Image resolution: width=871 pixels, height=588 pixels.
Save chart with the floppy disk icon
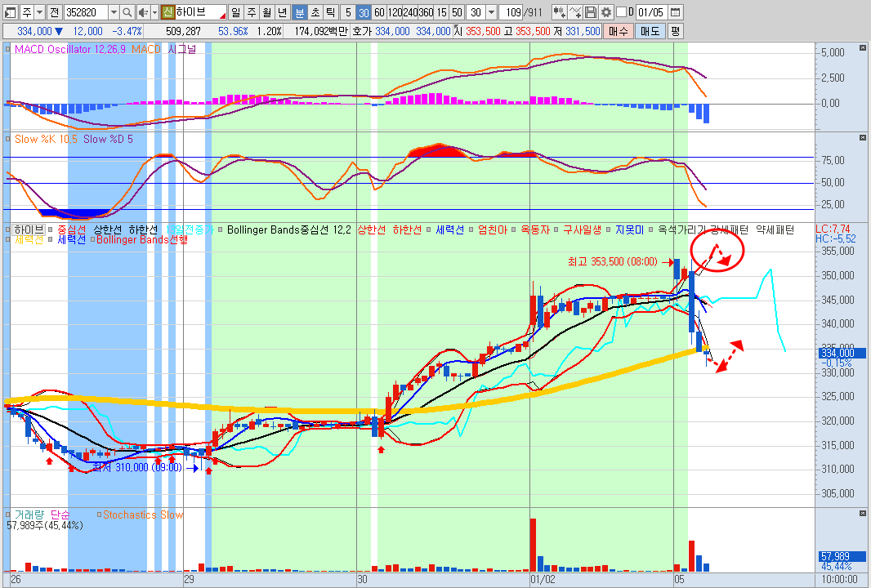pyautogui.click(x=592, y=12)
